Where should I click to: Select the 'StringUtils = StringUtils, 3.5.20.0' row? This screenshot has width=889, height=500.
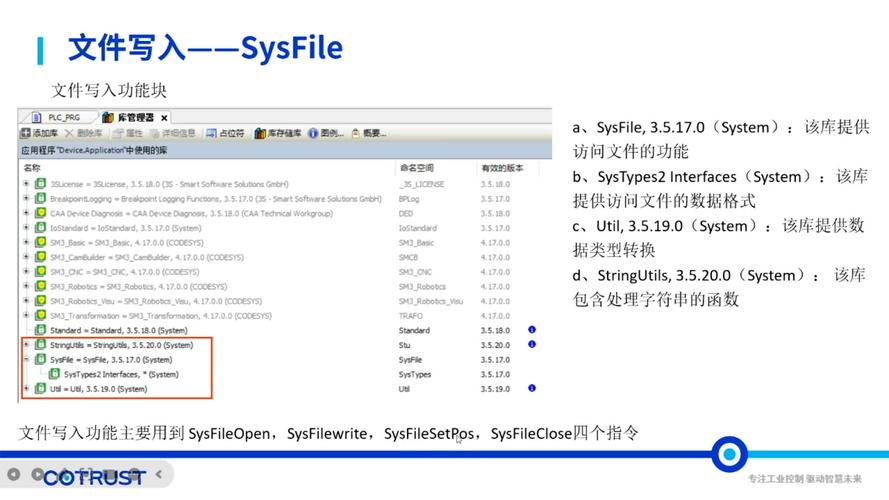121,345
